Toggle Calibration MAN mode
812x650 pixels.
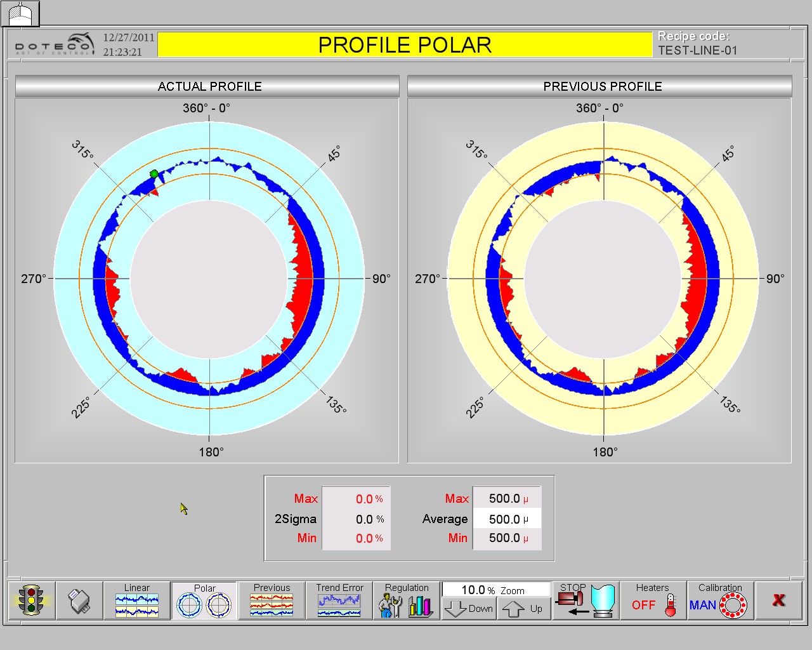[x=719, y=600]
